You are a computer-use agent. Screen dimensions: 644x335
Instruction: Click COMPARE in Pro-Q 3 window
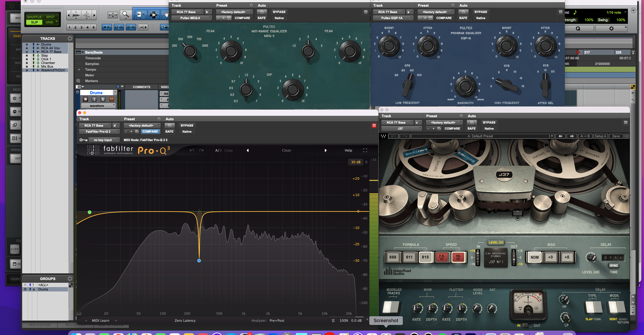150,131
